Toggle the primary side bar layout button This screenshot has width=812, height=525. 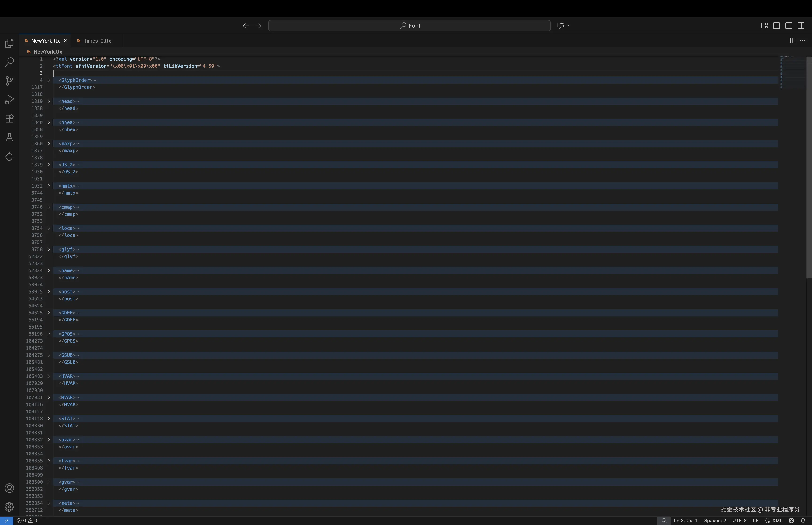click(x=776, y=26)
